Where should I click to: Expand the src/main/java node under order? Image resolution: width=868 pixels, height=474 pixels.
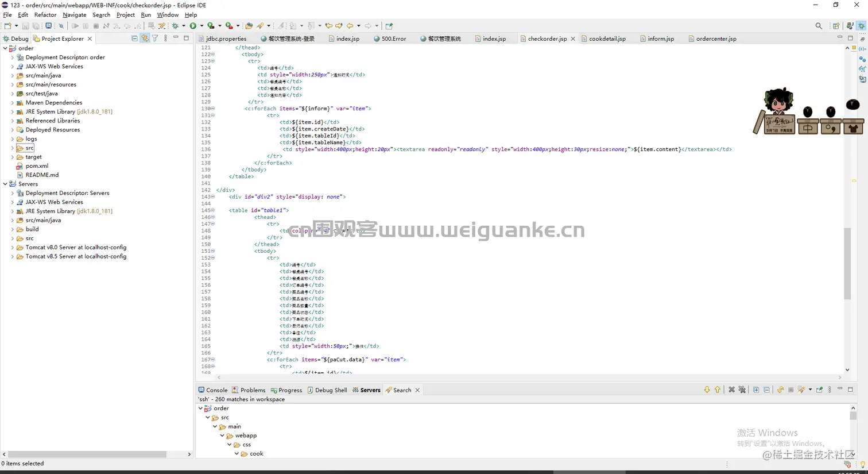click(13, 75)
